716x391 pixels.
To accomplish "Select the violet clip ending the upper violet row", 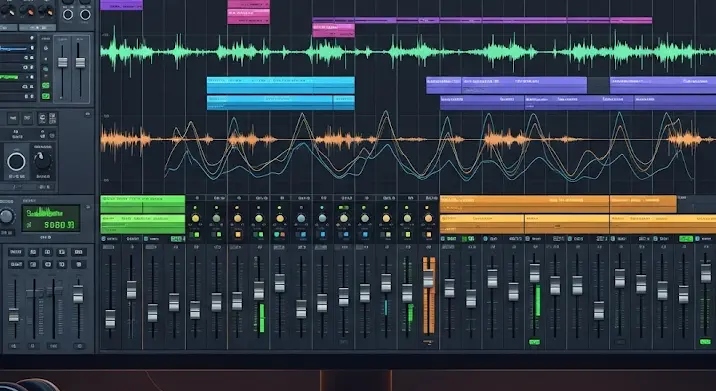I will pos(663,85).
